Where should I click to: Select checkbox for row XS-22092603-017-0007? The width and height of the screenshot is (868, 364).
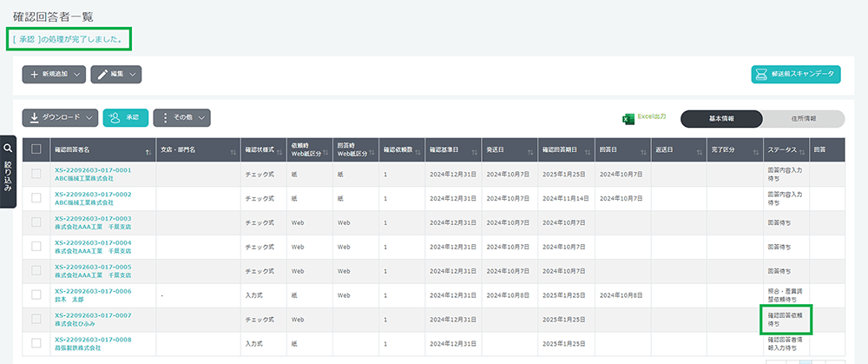(x=36, y=320)
